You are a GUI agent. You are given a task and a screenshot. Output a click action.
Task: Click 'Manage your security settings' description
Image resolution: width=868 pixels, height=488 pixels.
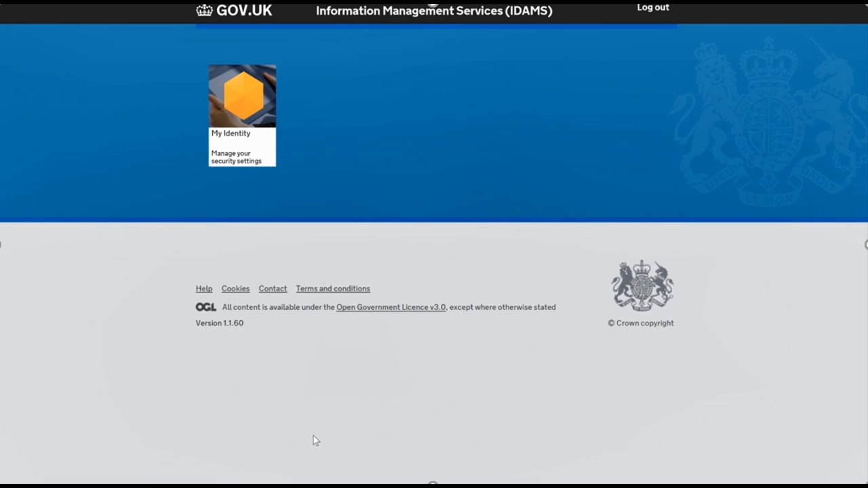(x=236, y=157)
